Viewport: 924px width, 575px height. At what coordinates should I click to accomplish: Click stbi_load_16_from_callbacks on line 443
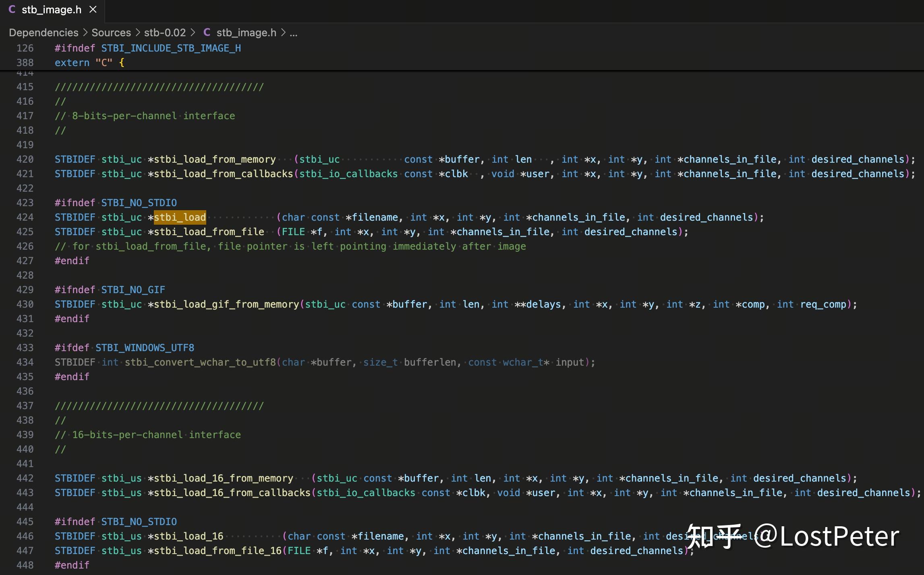(232, 493)
